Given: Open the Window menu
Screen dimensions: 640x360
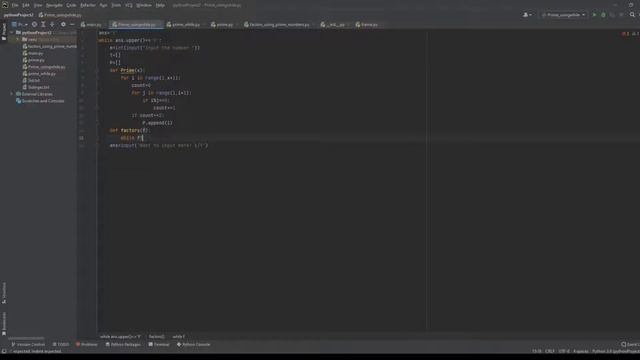Looking at the screenshot, I should 144,5.
